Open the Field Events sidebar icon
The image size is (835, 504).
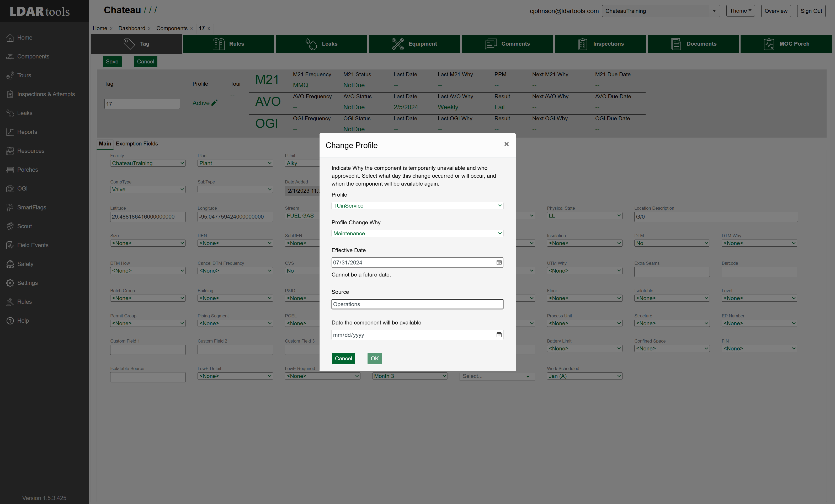point(10,245)
